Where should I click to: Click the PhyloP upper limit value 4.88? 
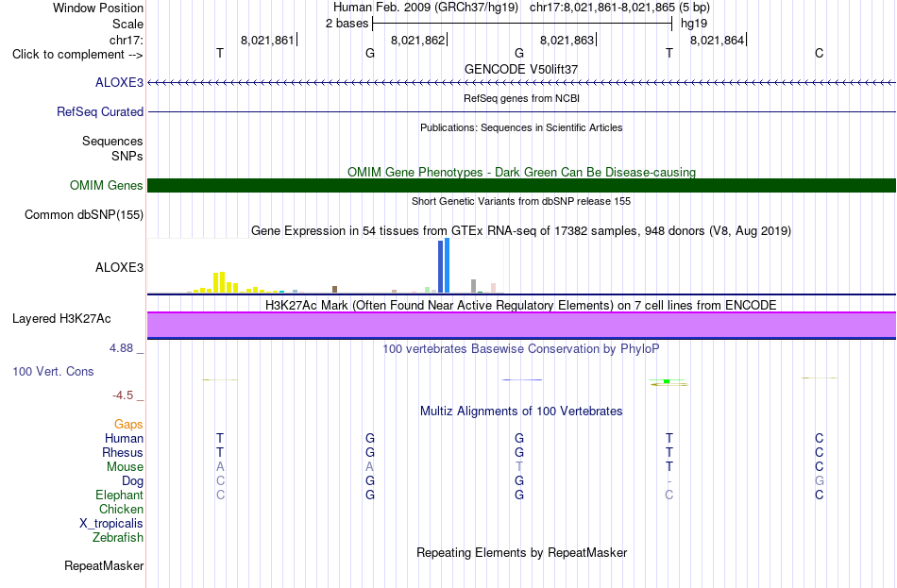[121, 348]
